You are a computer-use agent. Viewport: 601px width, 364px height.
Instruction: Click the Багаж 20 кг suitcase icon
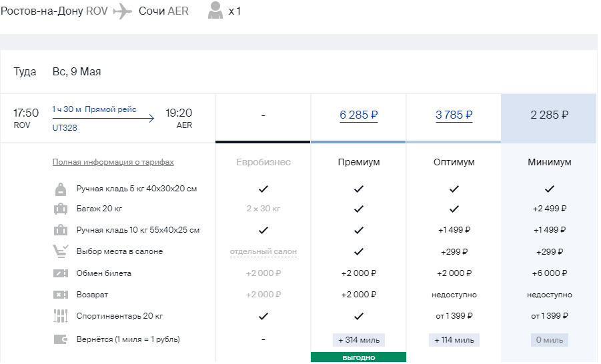click(61, 209)
